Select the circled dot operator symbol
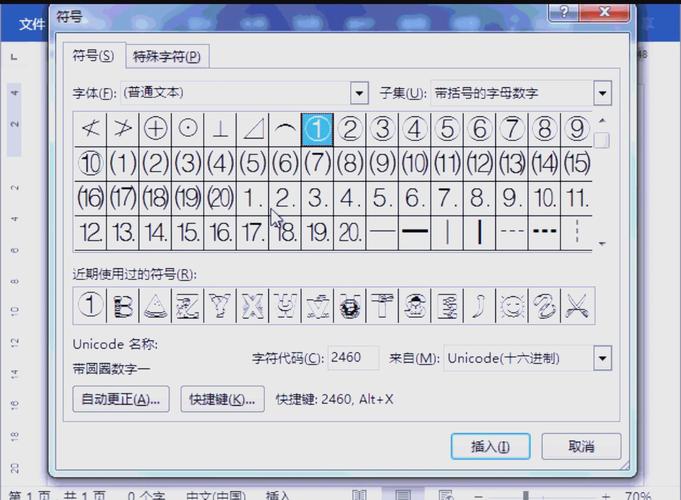 pyautogui.click(x=188, y=129)
